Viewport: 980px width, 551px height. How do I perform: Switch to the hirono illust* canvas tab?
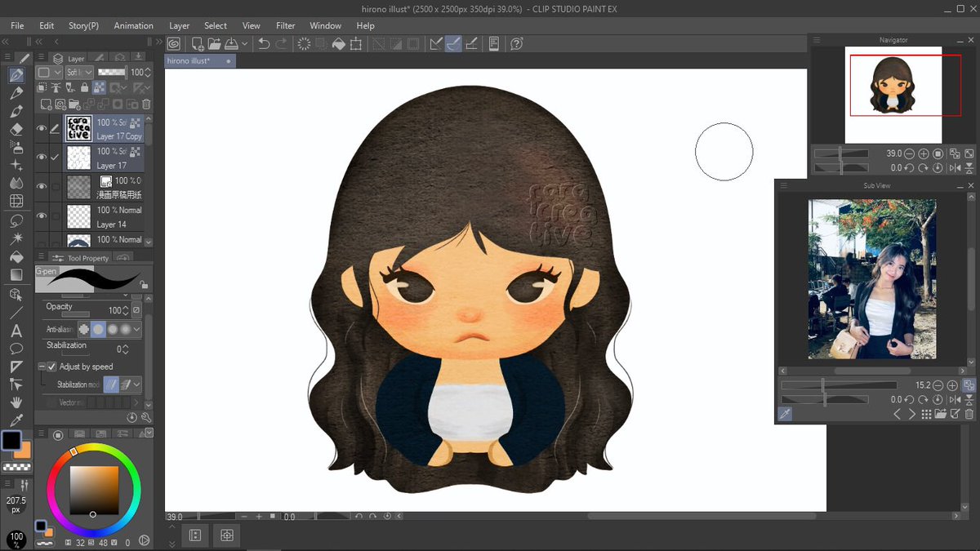(200, 61)
